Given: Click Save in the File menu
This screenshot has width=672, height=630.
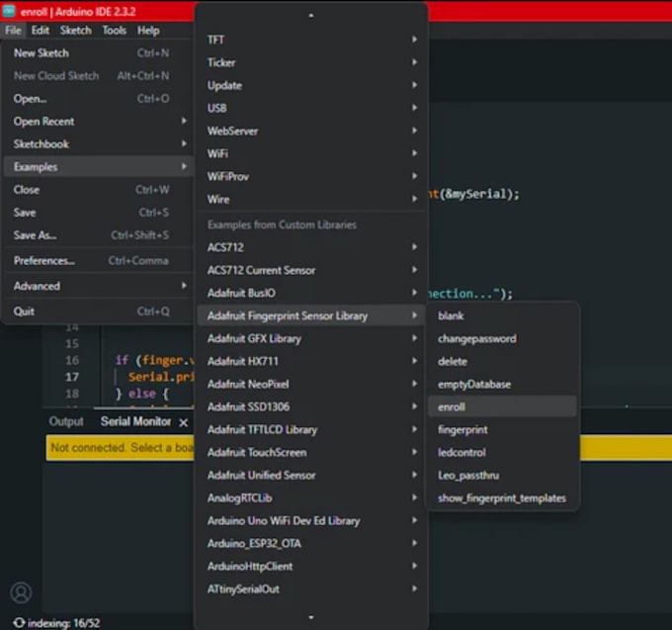Looking at the screenshot, I should pyautogui.click(x=98, y=213).
